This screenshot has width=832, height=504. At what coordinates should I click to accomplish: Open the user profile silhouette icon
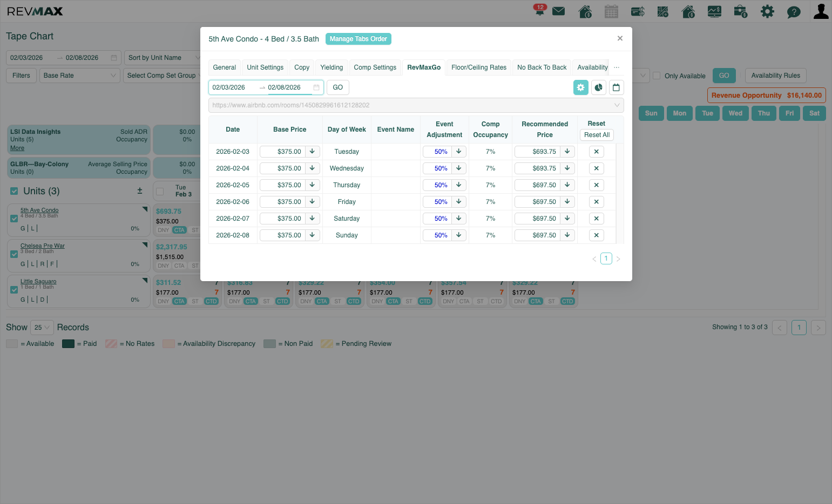click(x=821, y=11)
